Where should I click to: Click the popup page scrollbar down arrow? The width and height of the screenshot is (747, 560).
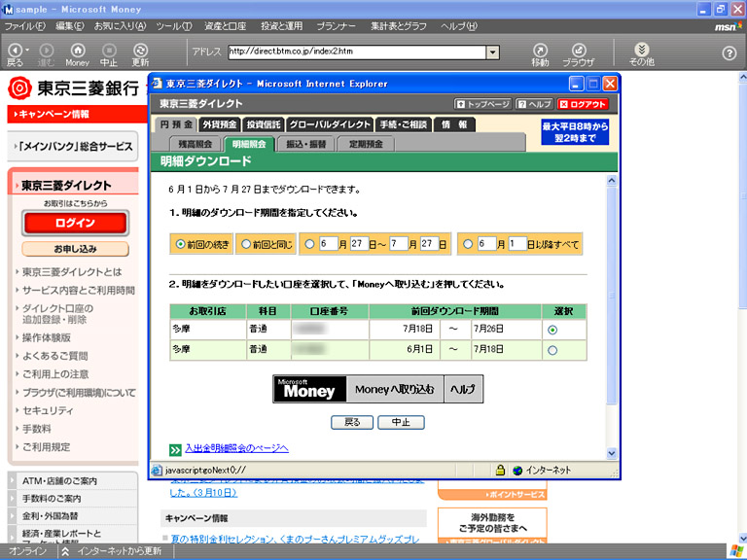612,453
